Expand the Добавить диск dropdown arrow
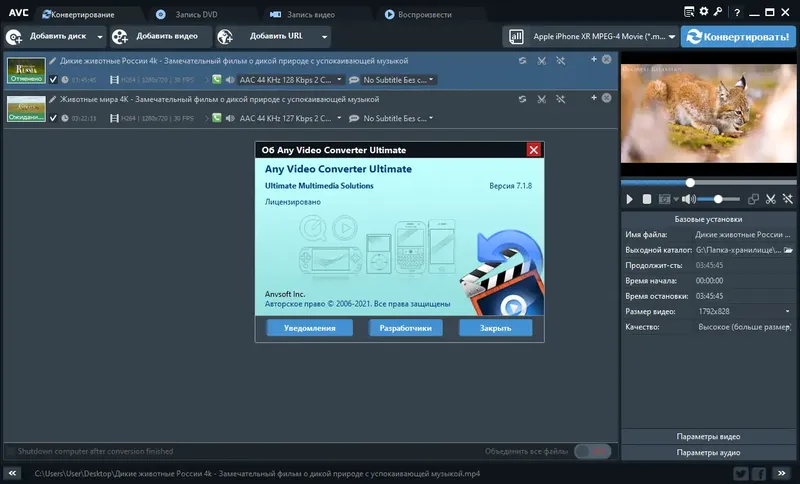Viewport: 800px width, 484px height. pos(100,37)
